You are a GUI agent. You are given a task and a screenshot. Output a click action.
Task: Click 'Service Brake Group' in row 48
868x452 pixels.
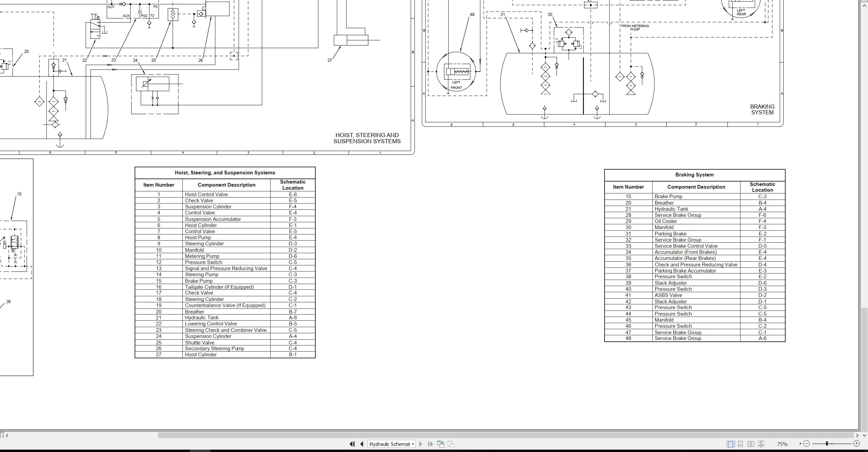[696, 338]
